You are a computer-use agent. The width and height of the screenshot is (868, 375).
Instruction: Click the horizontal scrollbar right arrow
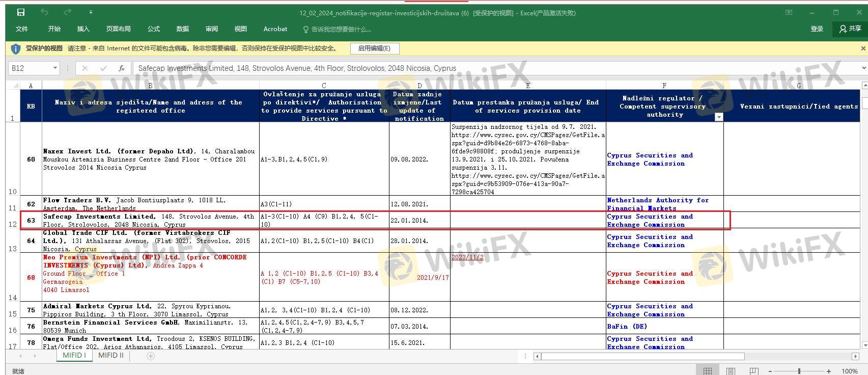pos(855,356)
